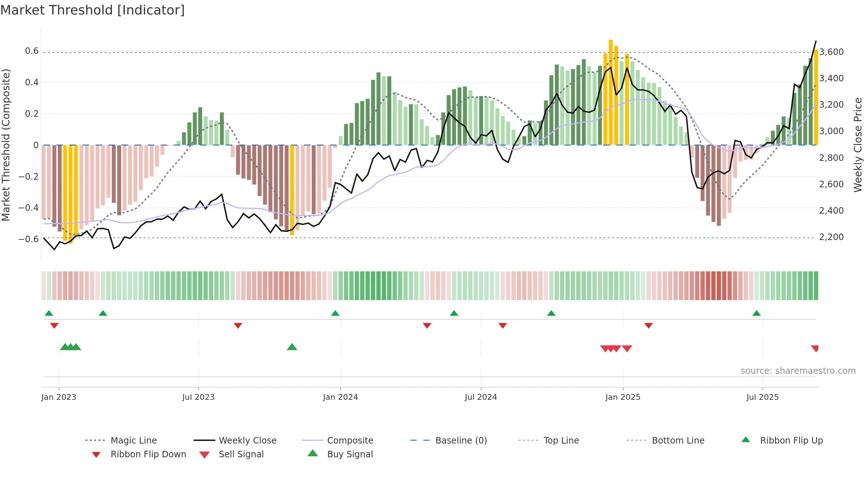Screen dimensions: 868x488
Task: Toggle the Magic Line legend entry
Action: click(121, 440)
